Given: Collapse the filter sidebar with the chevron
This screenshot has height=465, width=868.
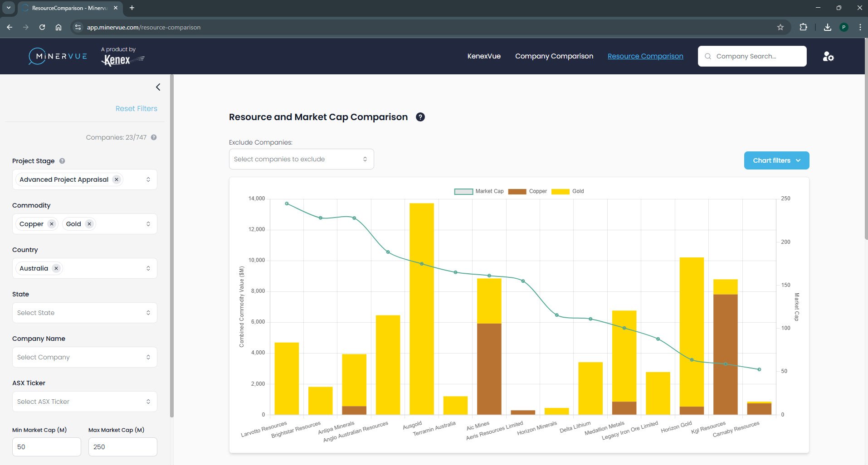Looking at the screenshot, I should [158, 87].
